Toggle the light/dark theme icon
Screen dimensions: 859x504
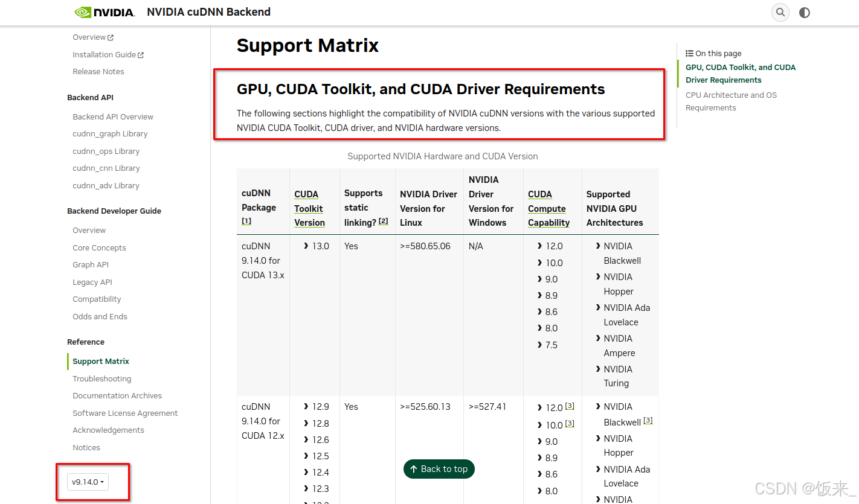coord(804,12)
